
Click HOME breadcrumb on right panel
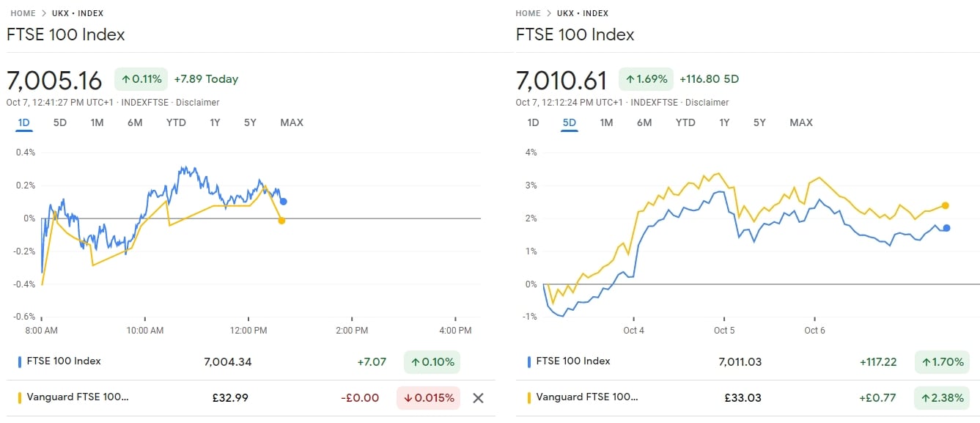tap(528, 13)
